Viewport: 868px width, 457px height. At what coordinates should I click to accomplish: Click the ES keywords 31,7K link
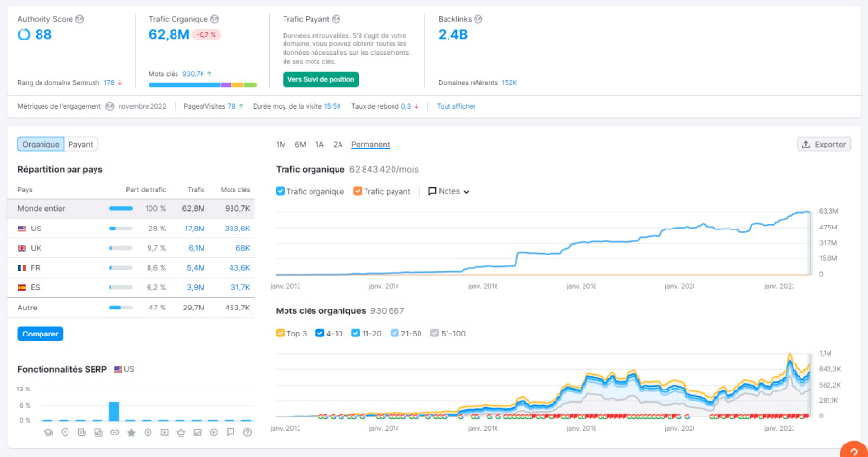(x=240, y=287)
